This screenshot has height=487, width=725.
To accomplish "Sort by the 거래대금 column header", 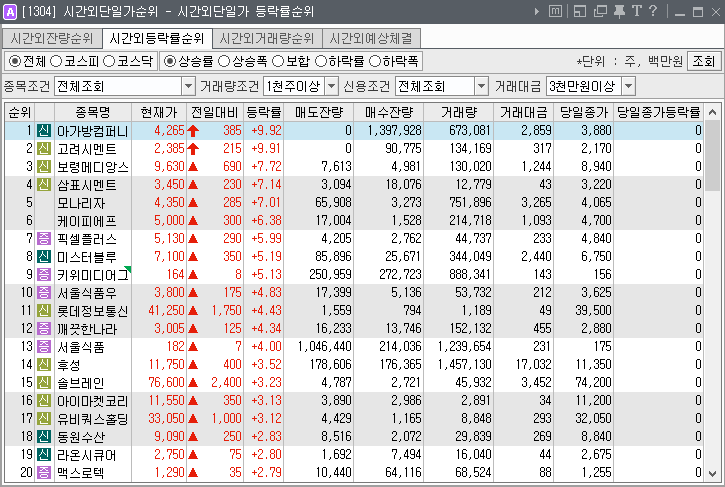I will (x=523, y=112).
